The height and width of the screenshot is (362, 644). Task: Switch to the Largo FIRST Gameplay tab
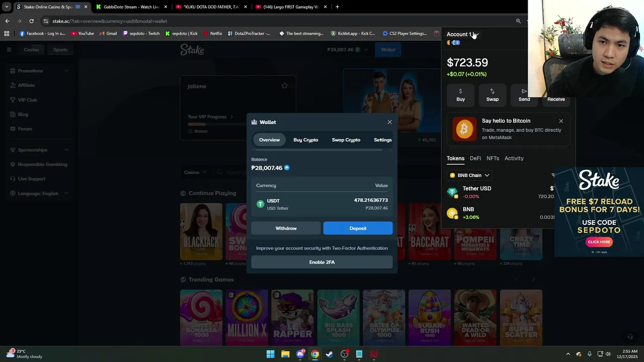coord(290,7)
